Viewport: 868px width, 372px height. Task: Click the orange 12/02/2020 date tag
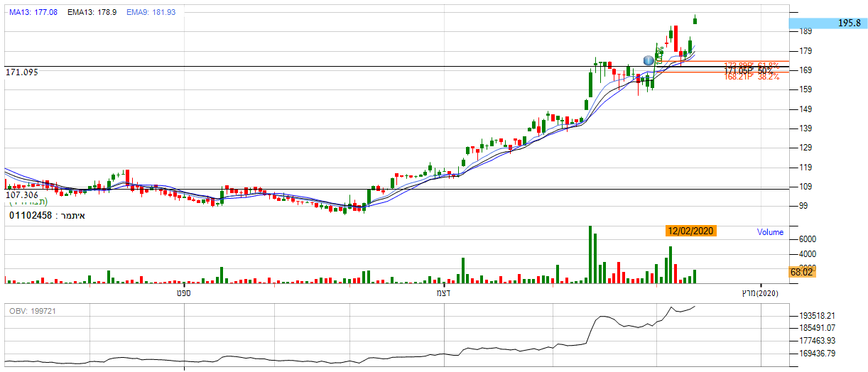tap(690, 231)
